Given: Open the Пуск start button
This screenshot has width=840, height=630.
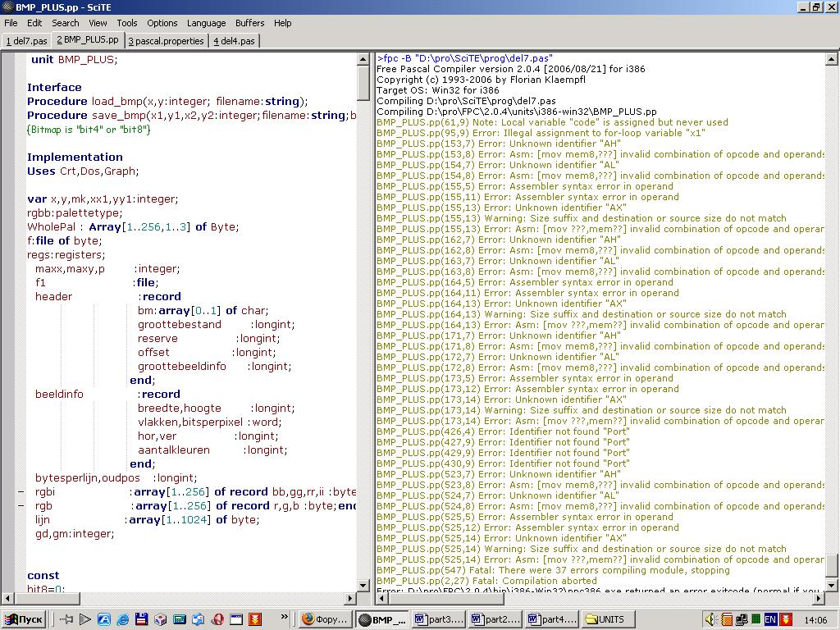Looking at the screenshot, I should click(x=24, y=619).
